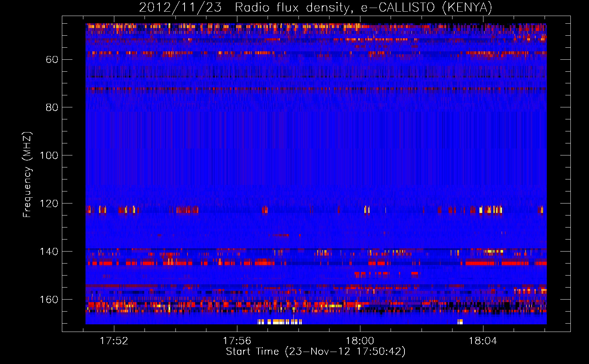
Task: Select the 18:00 time tick label
Action: [x=360, y=341]
